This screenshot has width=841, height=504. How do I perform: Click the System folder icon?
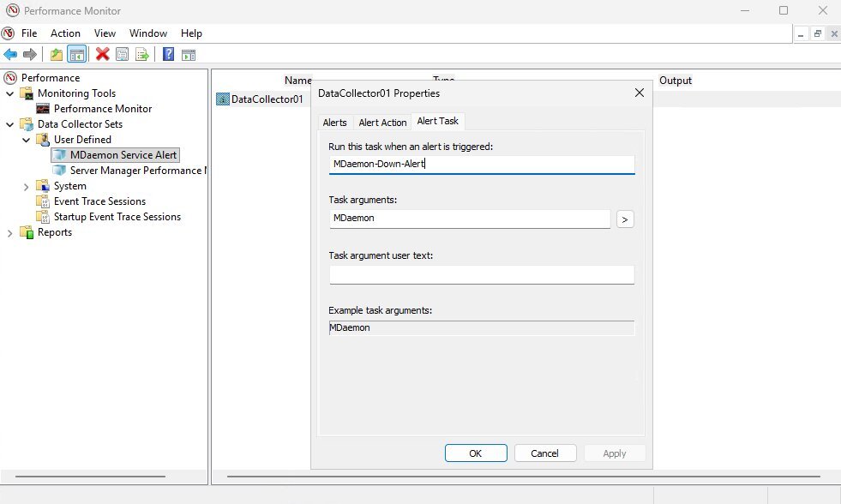tap(43, 186)
